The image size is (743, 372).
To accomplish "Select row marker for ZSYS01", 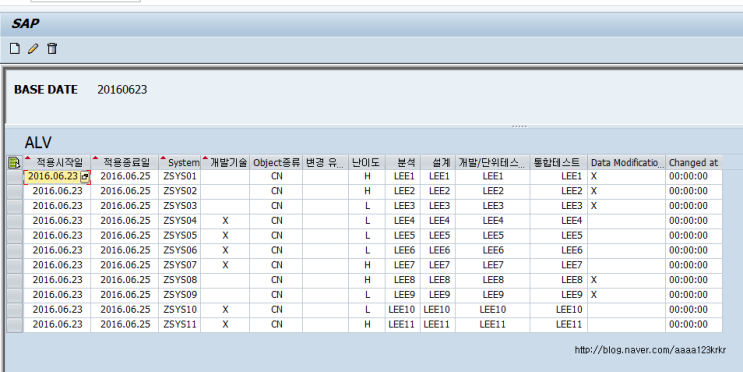I will pos(15,177).
